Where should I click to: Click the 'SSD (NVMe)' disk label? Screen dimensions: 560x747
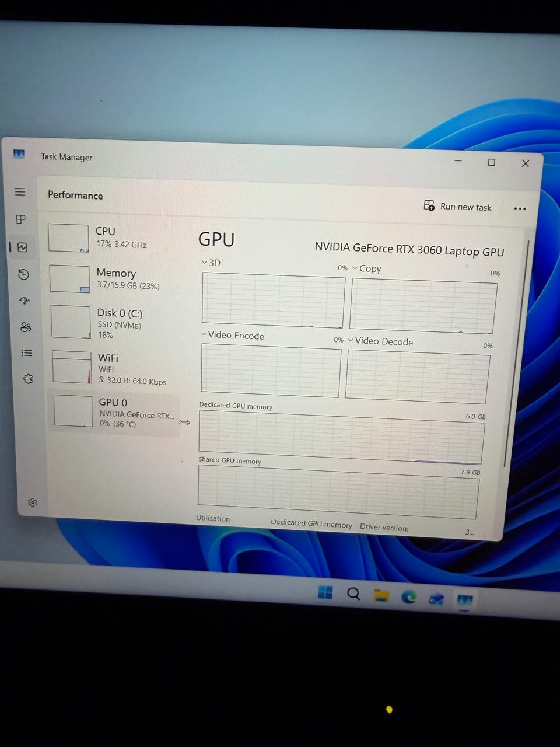point(120,325)
